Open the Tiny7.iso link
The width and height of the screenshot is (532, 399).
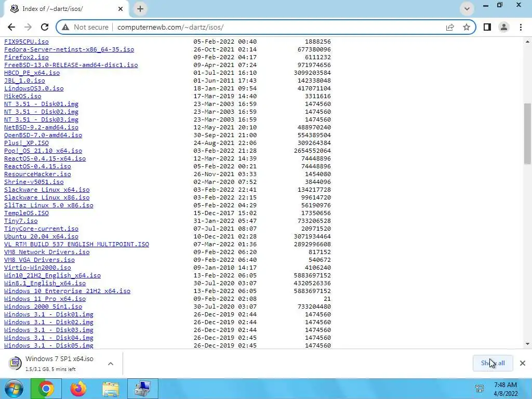[21, 221]
